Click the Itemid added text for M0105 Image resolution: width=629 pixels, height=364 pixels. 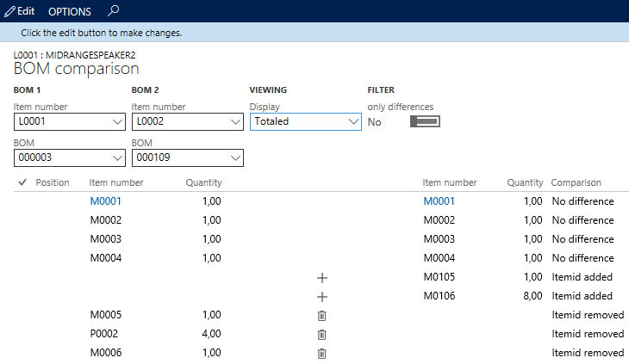click(x=582, y=277)
